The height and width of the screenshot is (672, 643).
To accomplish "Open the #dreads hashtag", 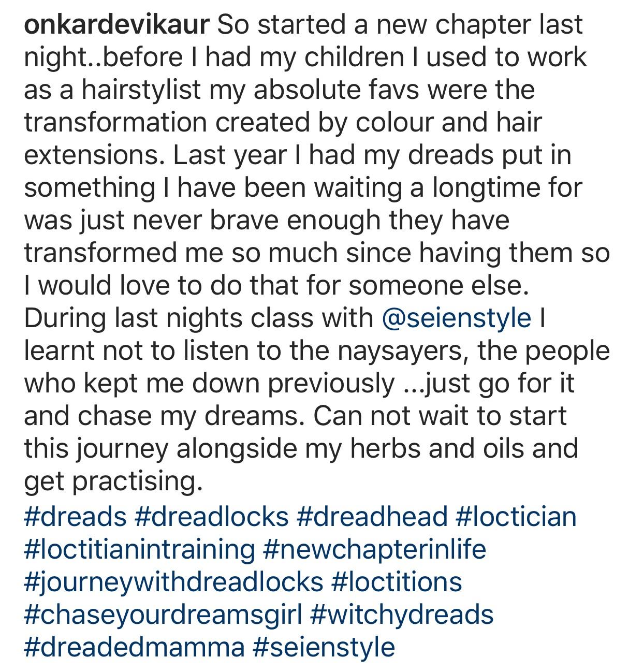I will pyautogui.click(x=76, y=516).
